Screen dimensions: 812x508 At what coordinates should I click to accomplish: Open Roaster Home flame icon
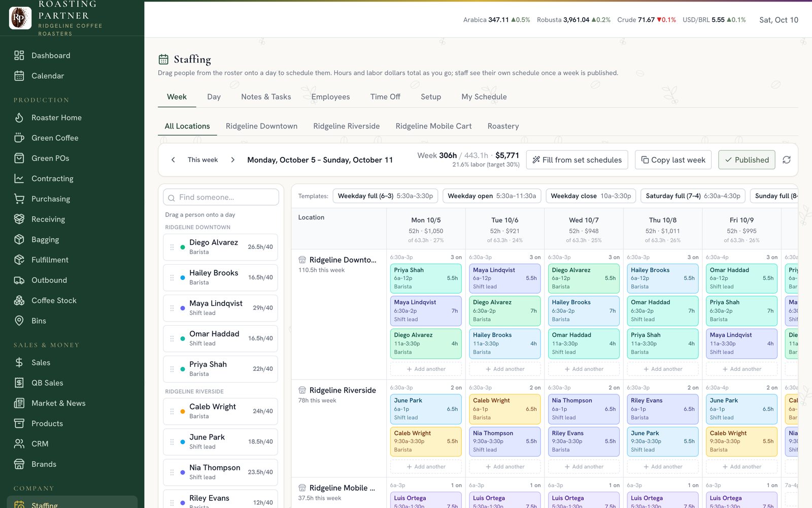(19, 117)
